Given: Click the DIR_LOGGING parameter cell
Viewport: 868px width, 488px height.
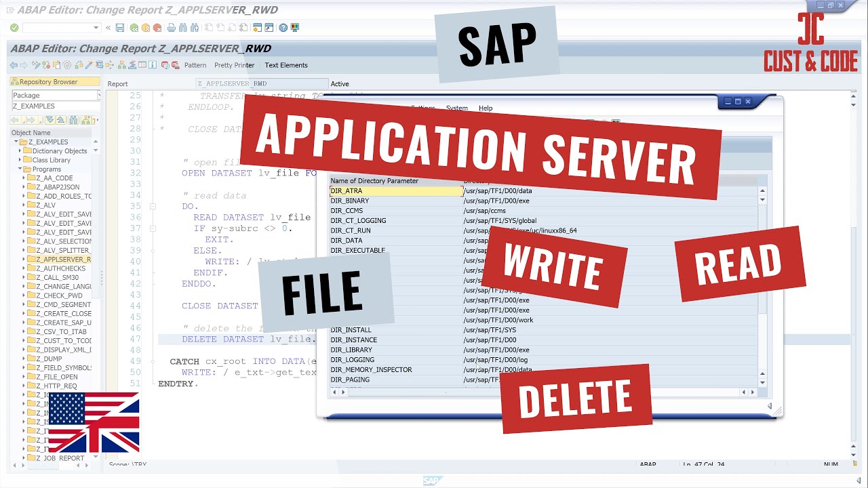Looking at the screenshot, I should point(395,360).
